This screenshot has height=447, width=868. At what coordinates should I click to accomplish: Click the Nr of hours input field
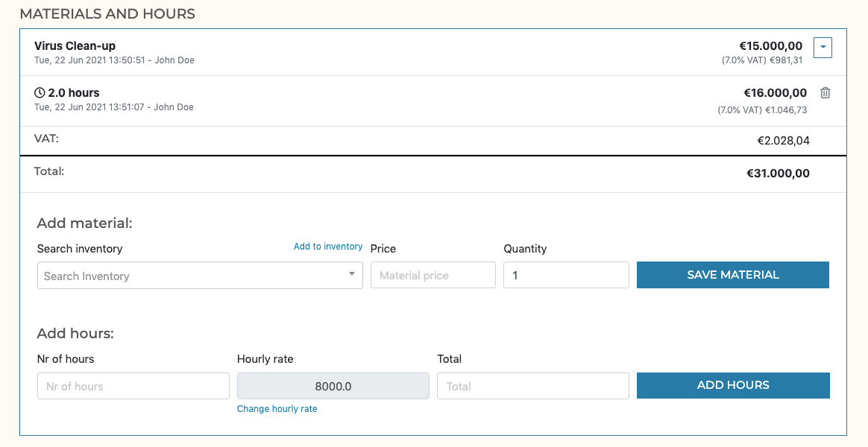pyautogui.click(x=133, y=385)
